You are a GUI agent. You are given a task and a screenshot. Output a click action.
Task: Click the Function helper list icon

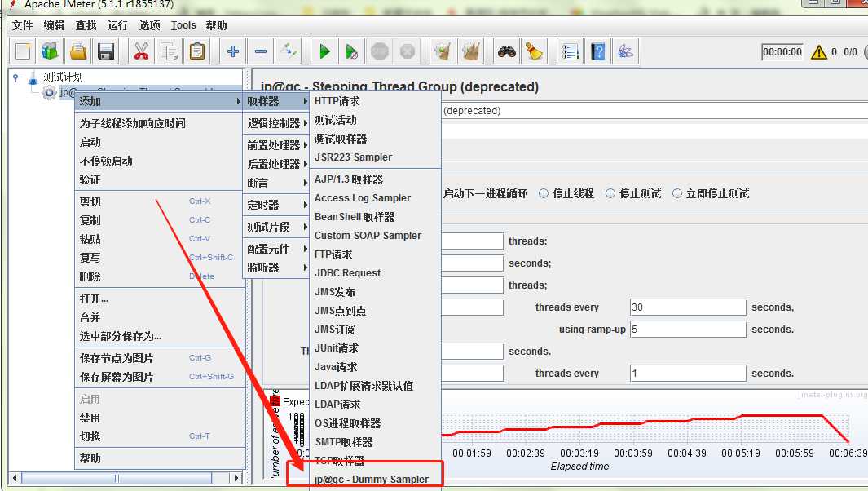[x=570, y=51]
